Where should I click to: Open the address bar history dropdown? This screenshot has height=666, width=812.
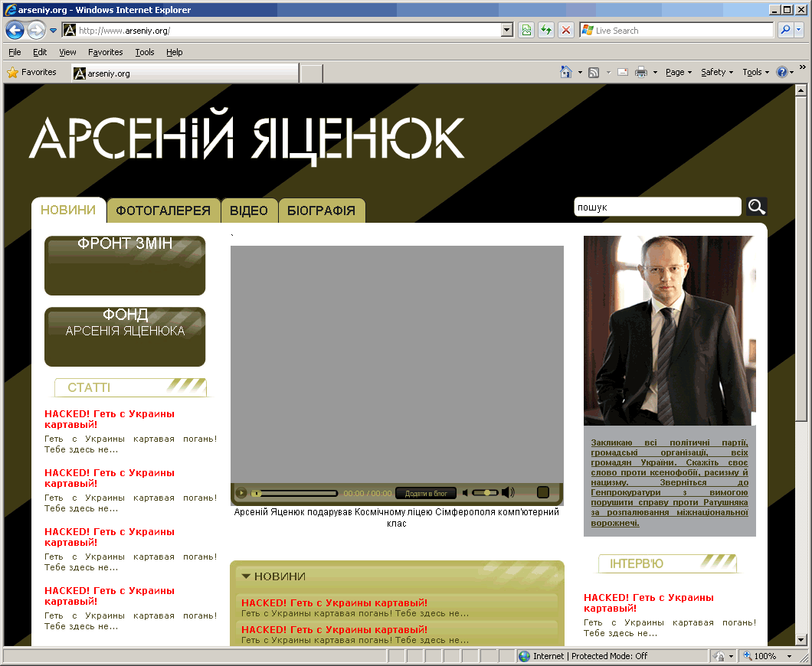507,31
